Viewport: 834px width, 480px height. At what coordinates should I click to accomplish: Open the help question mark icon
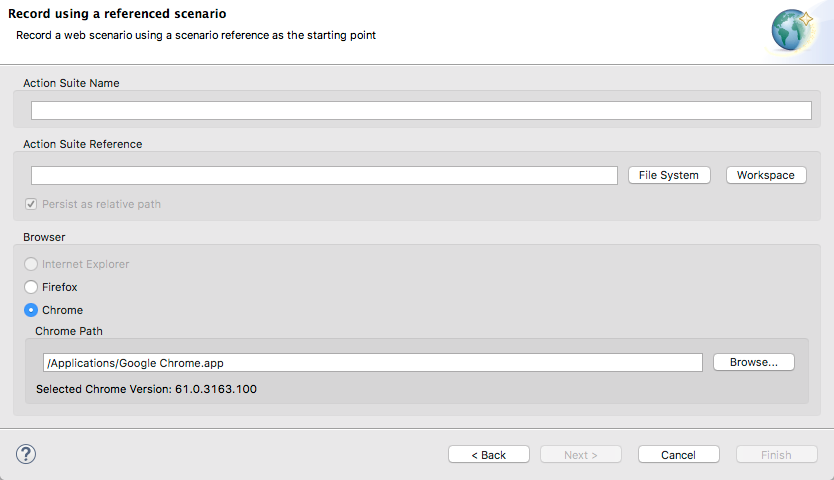click(x=26, y=454)
